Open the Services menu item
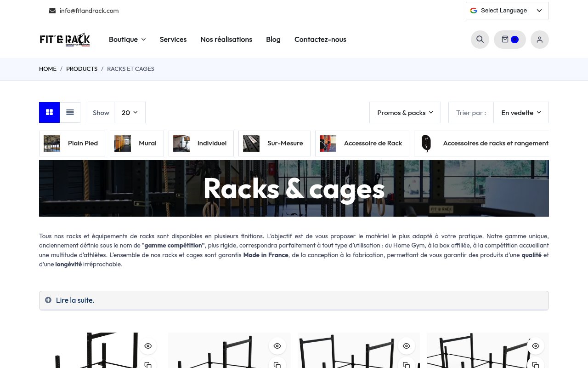This screenshot has width=588, height=368. [x=173, y=40]
